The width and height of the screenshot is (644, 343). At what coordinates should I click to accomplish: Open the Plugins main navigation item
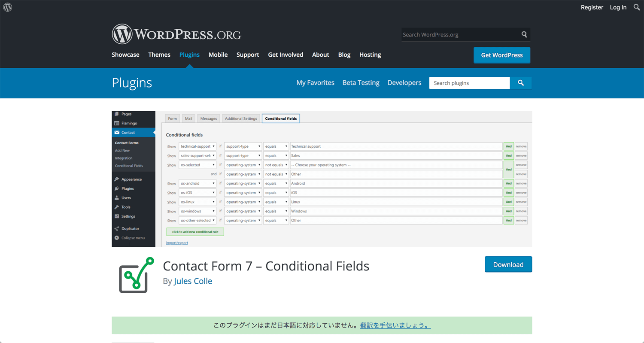(189, 55)
